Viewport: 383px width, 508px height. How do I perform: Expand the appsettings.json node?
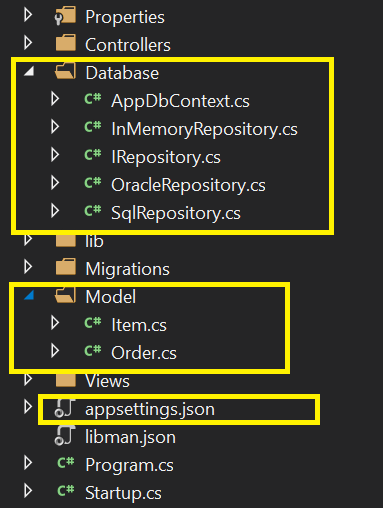click(28, 407)
